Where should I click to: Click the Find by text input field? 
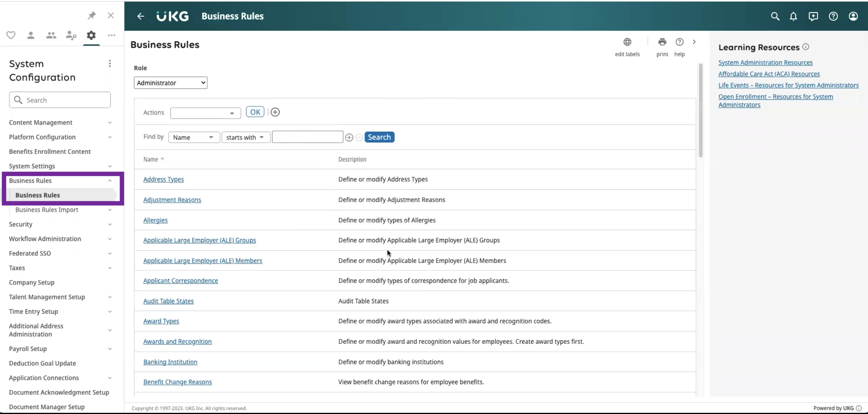coord(307,137)
